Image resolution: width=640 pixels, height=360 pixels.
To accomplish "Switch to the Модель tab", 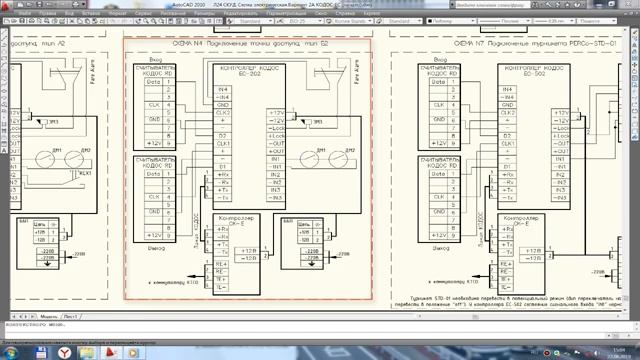I will pos(49,316).
